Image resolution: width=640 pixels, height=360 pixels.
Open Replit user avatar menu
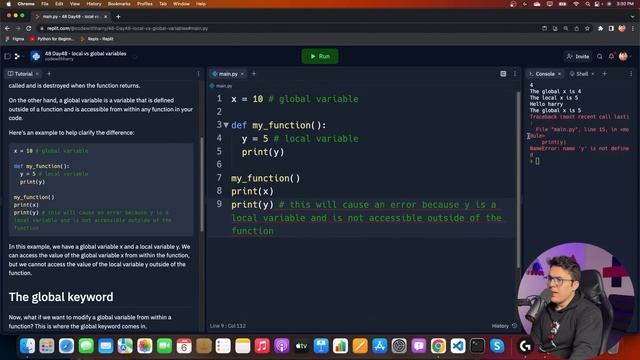[x=623, y=56]
